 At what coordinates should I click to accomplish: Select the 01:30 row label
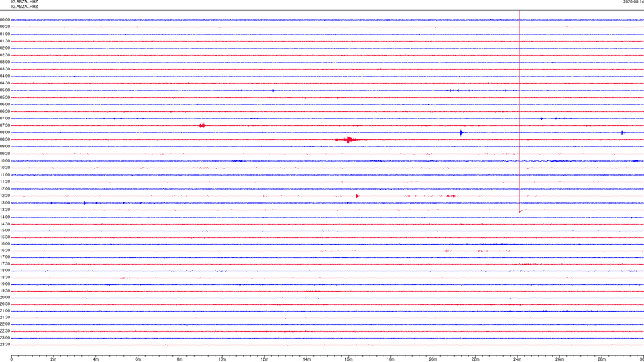5,41
